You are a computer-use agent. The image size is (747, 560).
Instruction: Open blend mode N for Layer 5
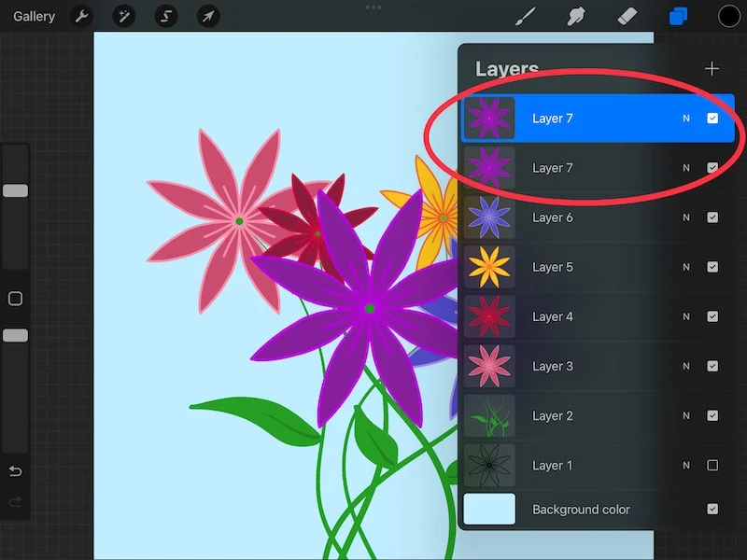pyautogui.click(x=686, y=267)
